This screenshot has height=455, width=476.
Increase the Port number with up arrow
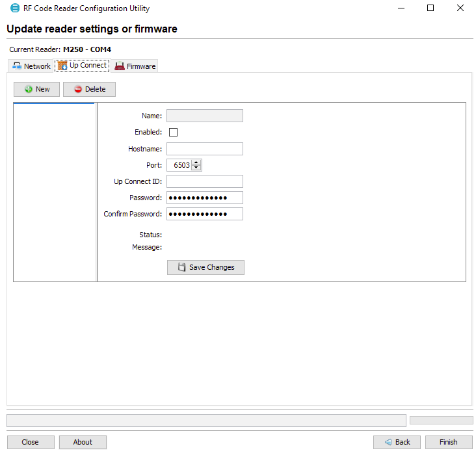click(196, 162)
